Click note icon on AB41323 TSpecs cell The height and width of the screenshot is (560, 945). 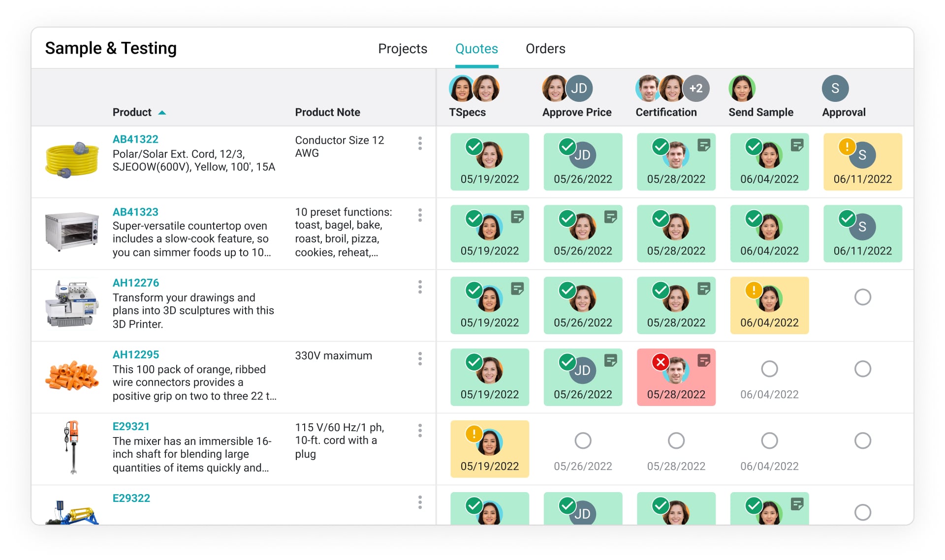(x=517, y=217)
